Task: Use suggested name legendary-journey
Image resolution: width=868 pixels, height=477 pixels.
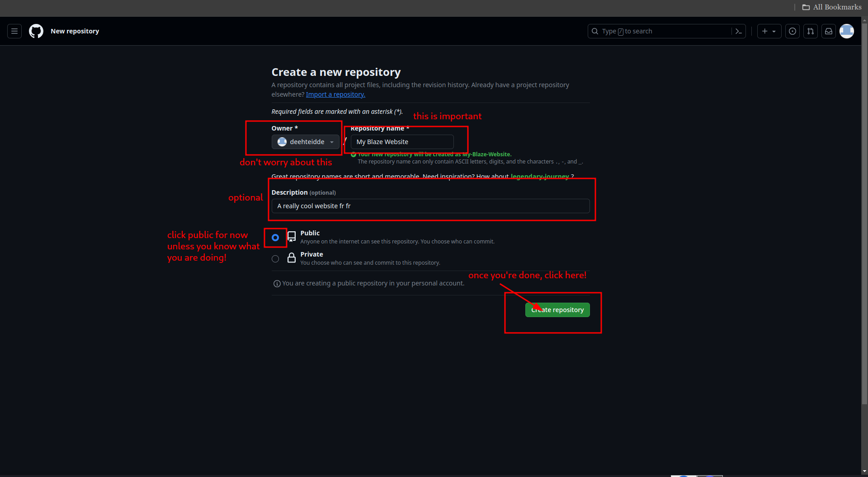Action: click(x=539, y=176)
